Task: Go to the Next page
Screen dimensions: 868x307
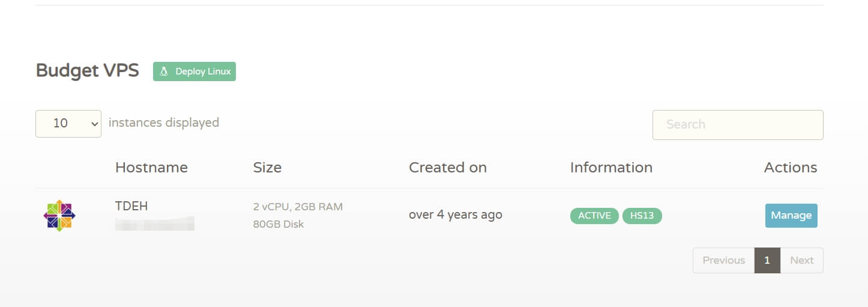Action: 801,260
